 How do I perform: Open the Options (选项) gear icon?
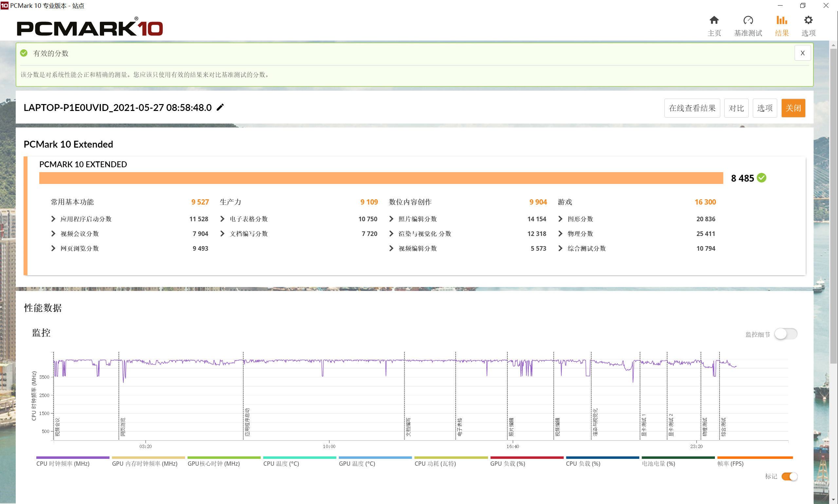(808, 20)
